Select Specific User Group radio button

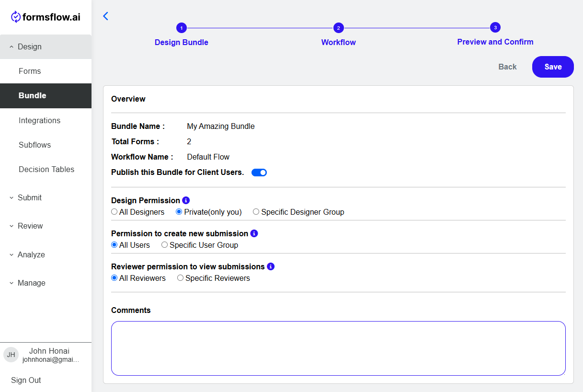point(164,245)
